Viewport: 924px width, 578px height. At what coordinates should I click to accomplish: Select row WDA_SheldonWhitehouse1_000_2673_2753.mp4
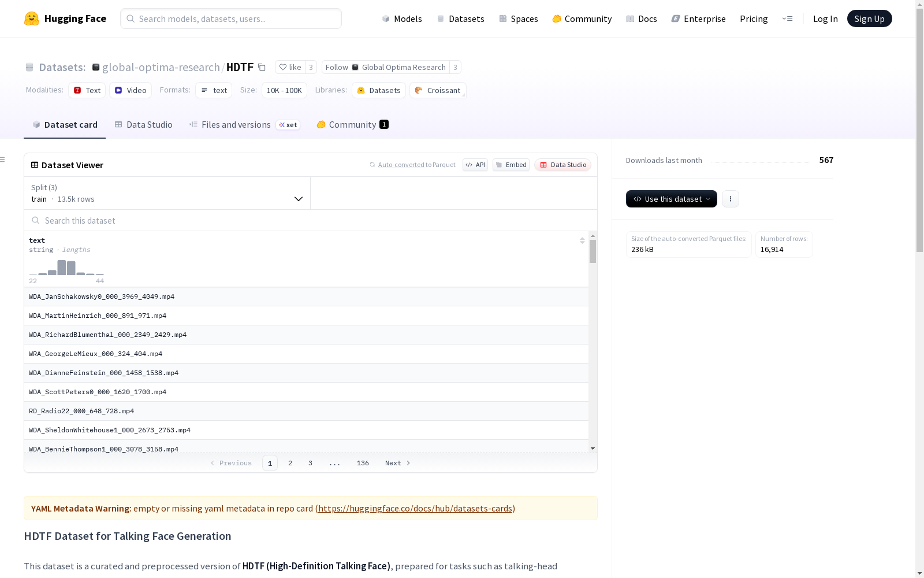306,430
